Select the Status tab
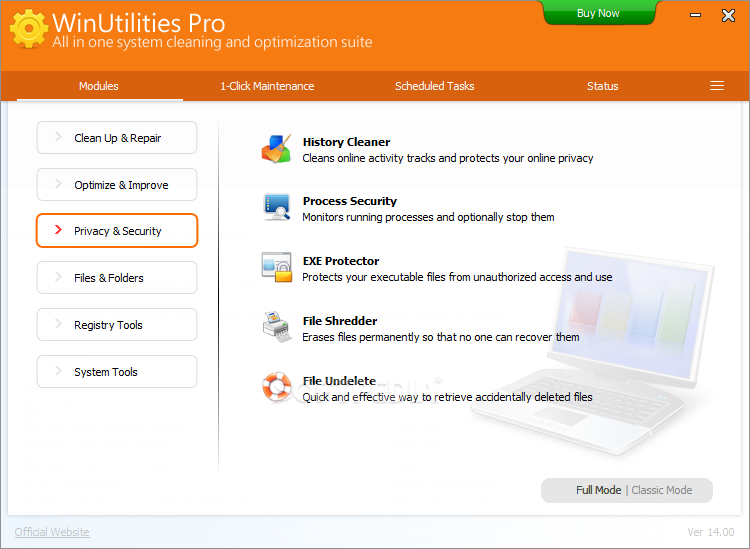Viewport: 750px width, 549px height. [603, 86]
